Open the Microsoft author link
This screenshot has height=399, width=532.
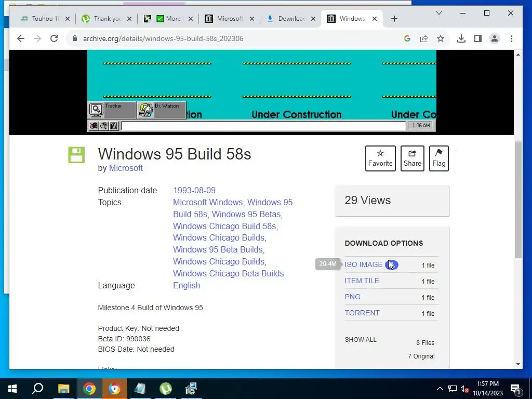126,168
